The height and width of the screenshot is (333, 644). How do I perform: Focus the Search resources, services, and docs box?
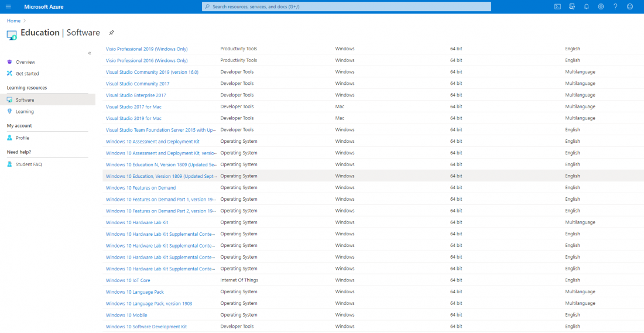346,6
